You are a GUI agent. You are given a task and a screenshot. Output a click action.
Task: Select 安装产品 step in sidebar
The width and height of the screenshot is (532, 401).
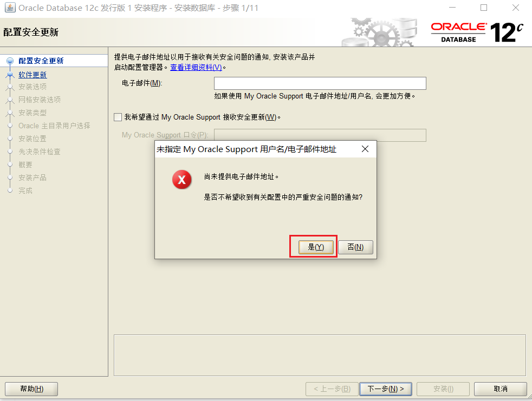point(33,178)
